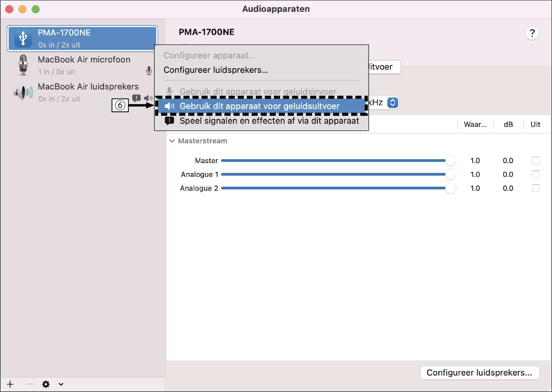
Task: Choose Gebruik dit apparaat voor geluidsuitvoer
Action: [259, 106]
